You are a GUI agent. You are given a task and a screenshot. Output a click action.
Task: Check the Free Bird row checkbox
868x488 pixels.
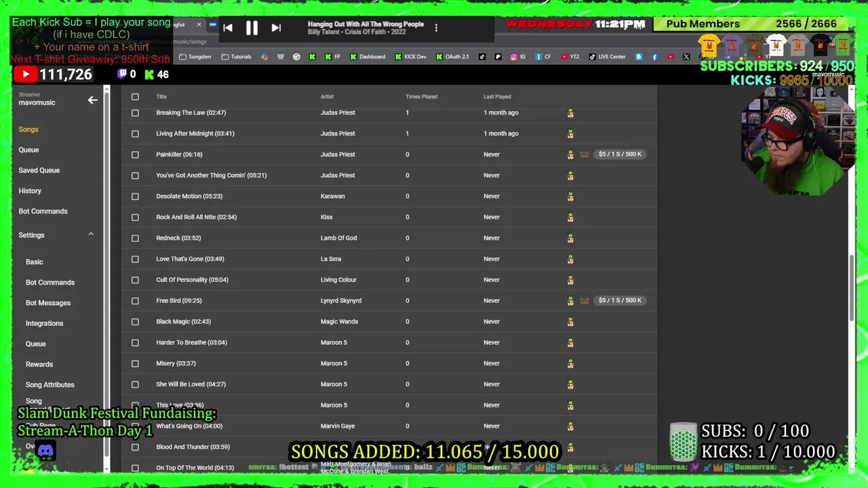pyautogui.click(x=135, y=301)
